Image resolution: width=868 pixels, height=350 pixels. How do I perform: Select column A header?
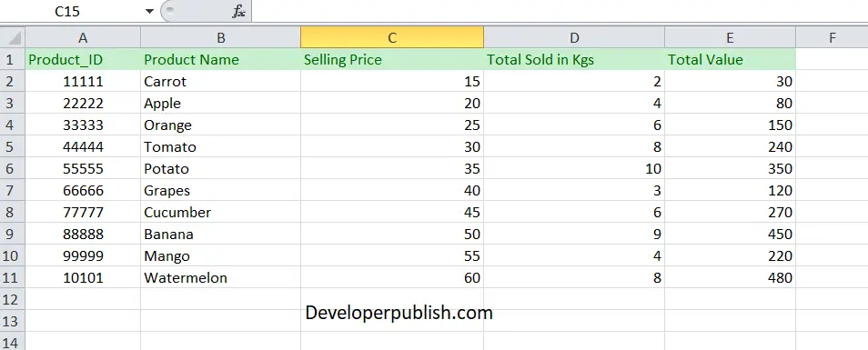83,37
